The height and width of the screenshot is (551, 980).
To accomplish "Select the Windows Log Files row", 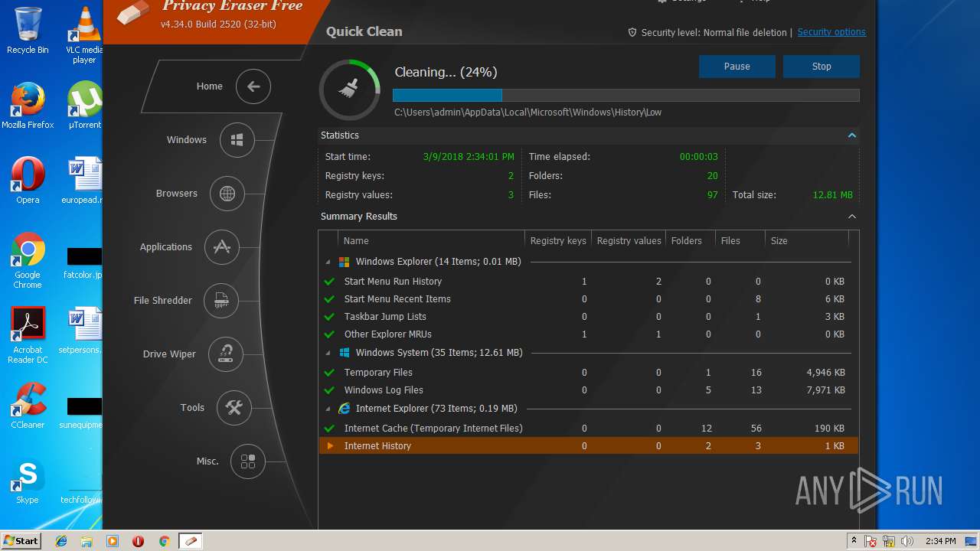I will pos(588,390).
